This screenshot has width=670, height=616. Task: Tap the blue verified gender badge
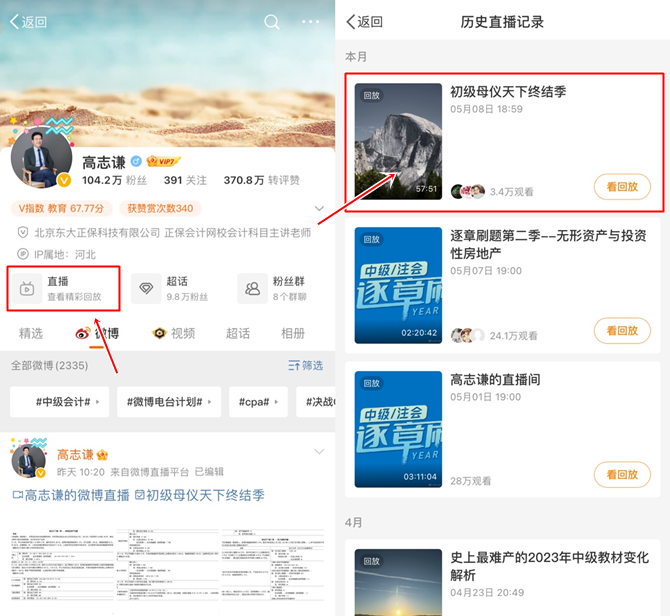pyautogui.click(x=136, y=161)
